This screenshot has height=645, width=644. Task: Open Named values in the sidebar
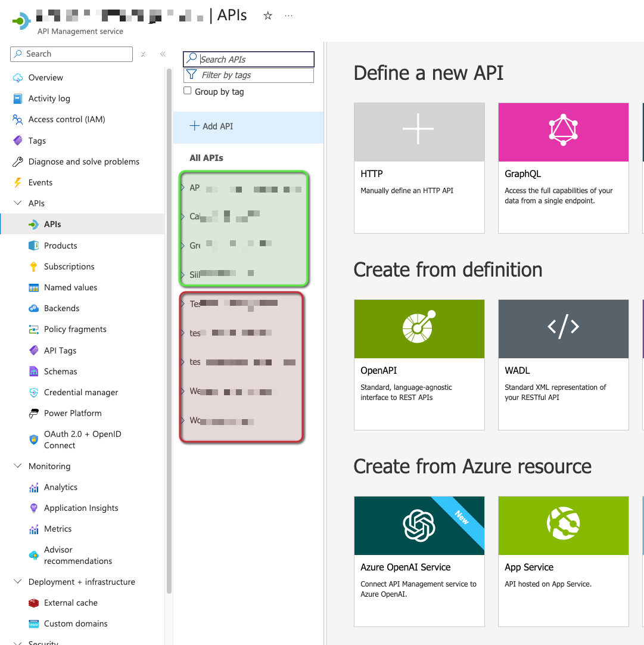point(69,287)
